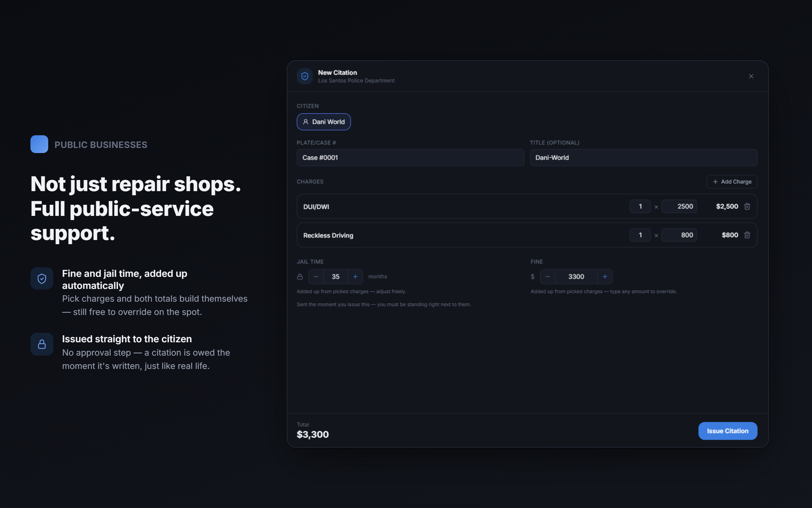Screen dimensions: 812x508
Task: Click the shield icon beside Fine and jail time
Action: click(42, 278)
